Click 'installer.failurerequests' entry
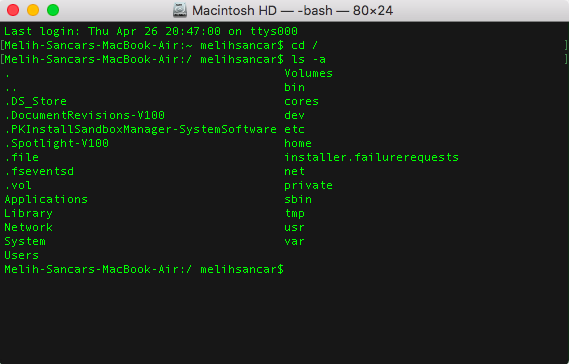 [x=372, y=157]
